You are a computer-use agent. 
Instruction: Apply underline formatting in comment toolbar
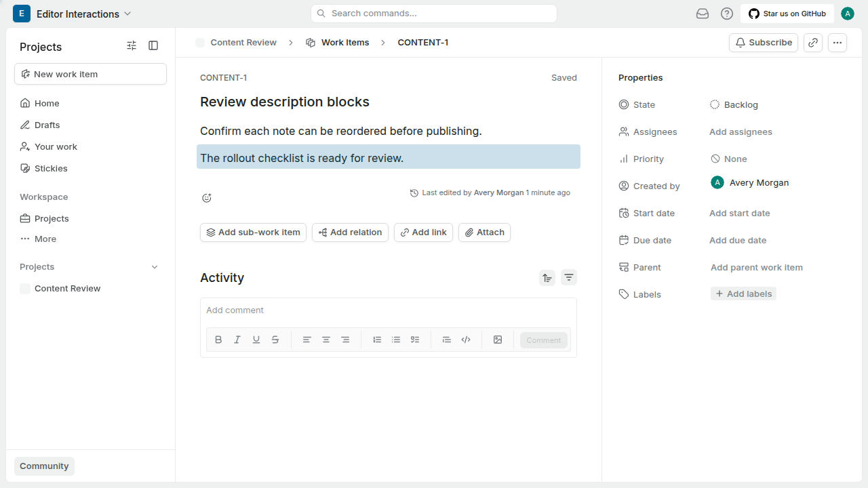pos(256,340)
